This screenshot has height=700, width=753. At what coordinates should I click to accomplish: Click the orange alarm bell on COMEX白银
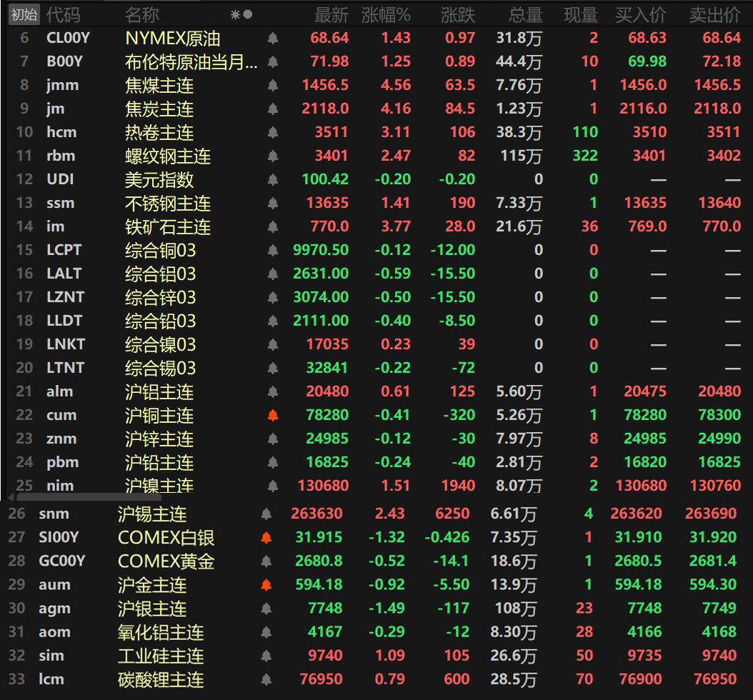pyautogui.click(x=265, y=537)
